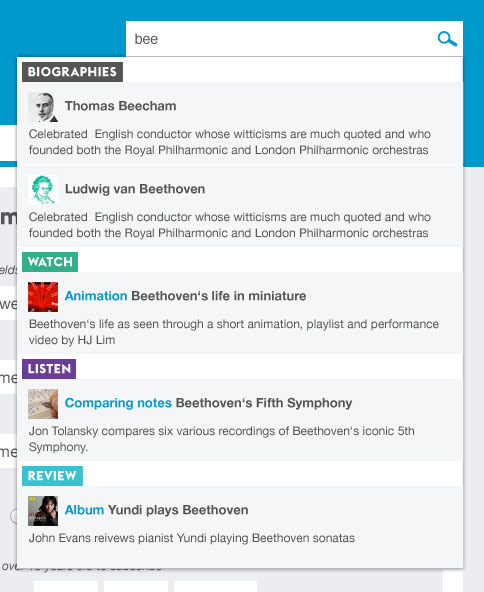
Task: Select the Watch category label
Action: 50,262
